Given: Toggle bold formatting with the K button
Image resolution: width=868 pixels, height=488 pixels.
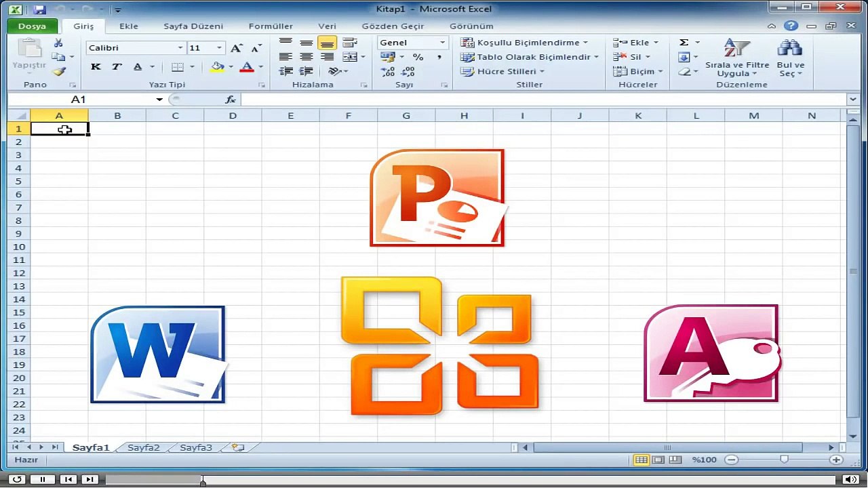Looking at the screenshot, I should coord(96,66).
